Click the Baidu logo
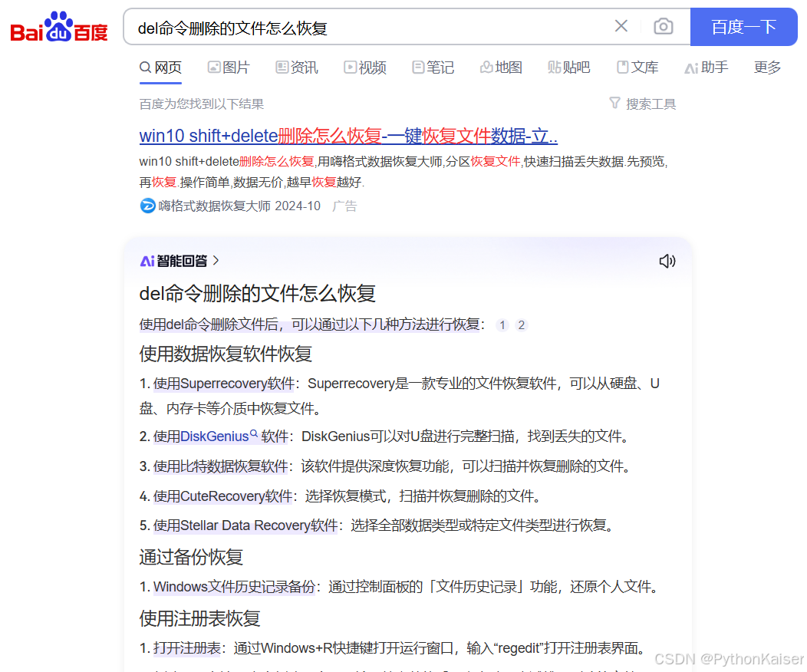Viewport: 807px width, 672px height. [x=58, y=27]
